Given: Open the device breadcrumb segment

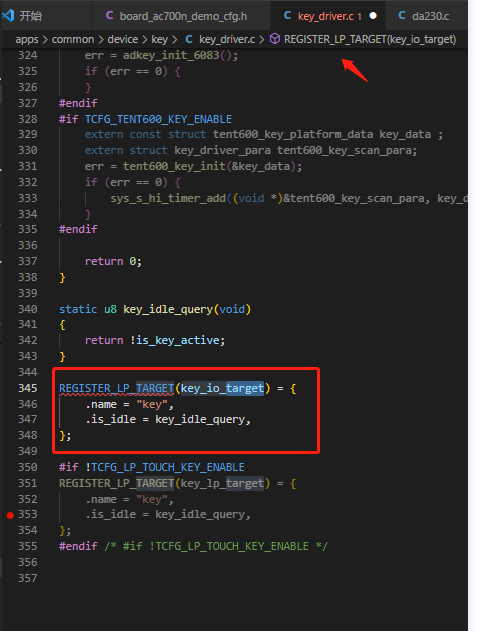Looking at the screenshot, I should point(123,39).
